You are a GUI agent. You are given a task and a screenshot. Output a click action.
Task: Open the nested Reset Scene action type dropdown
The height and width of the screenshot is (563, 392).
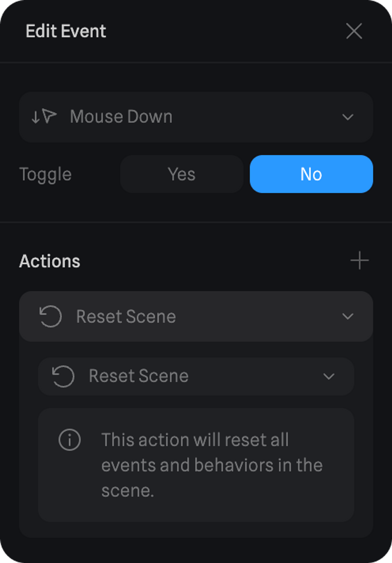196,376
